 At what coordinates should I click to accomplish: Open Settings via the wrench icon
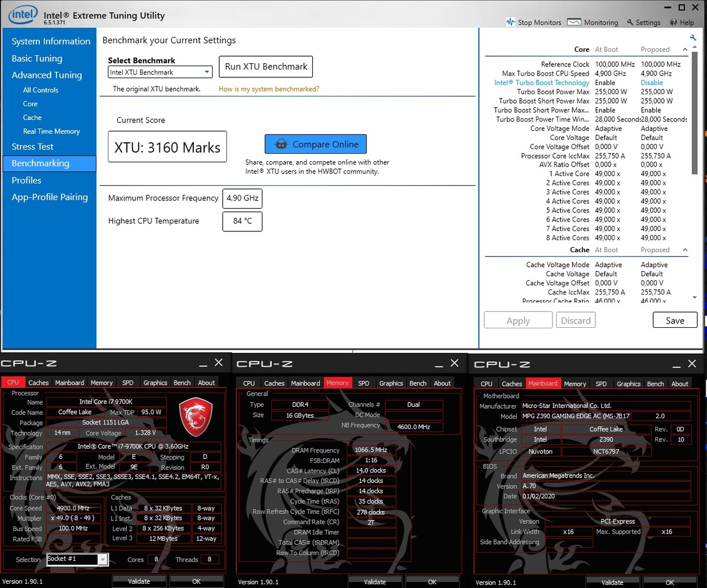click(630, 22)
